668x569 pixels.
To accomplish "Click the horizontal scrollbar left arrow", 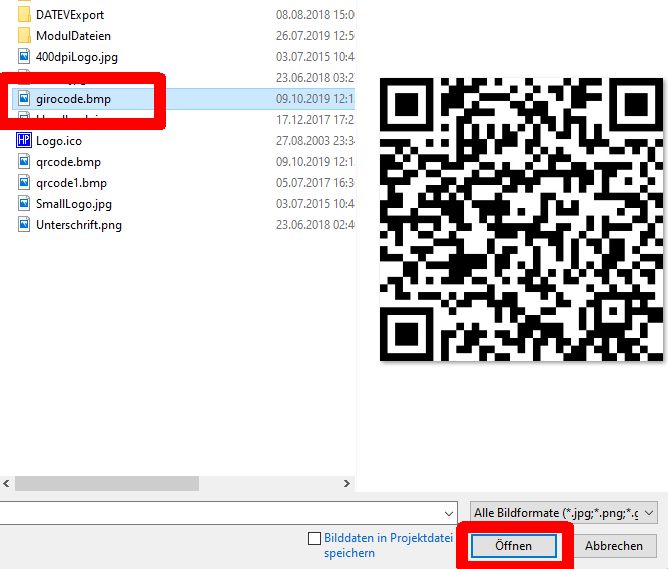I will 7,483.
